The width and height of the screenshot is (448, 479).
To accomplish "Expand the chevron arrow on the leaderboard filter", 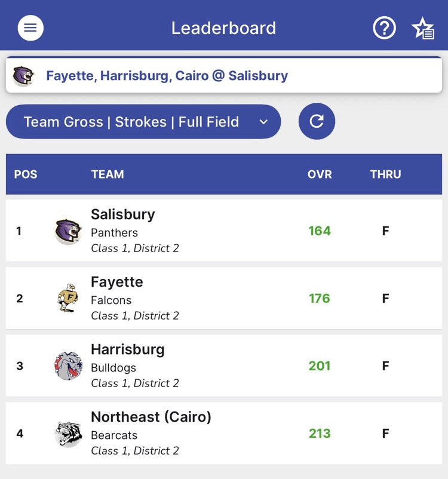I will pos(263,122).
